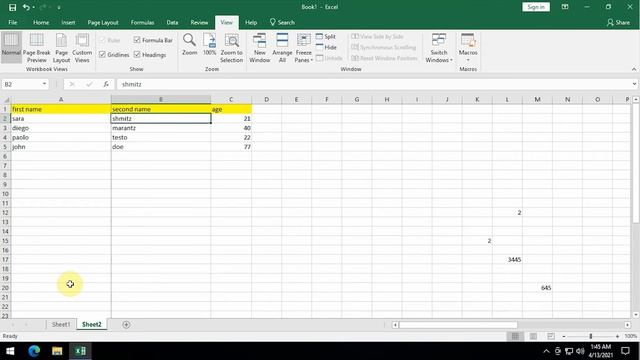Viewport: 640px width, 360px height.
Task: Open Windows Start menu
Action: 10,351
